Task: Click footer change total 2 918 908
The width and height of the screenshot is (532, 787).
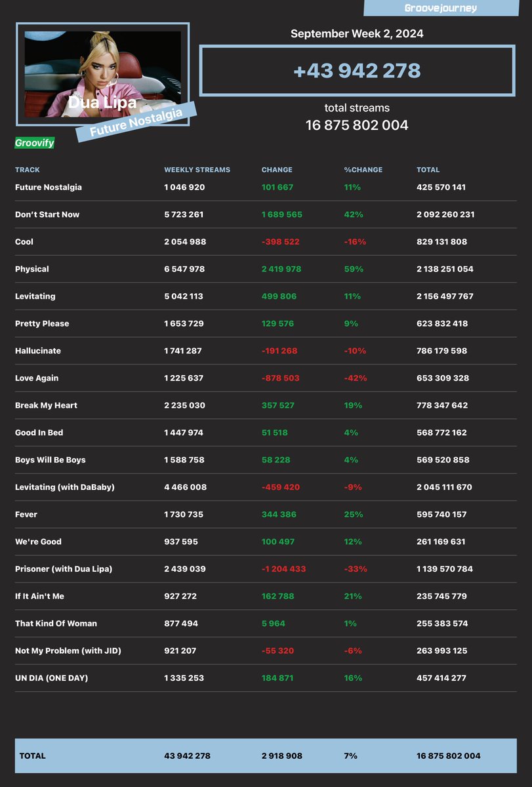Action: tap(281, 756)
